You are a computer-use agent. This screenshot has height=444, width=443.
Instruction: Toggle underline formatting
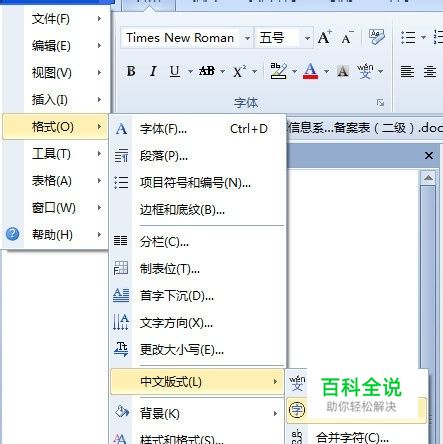coord(175,71)
